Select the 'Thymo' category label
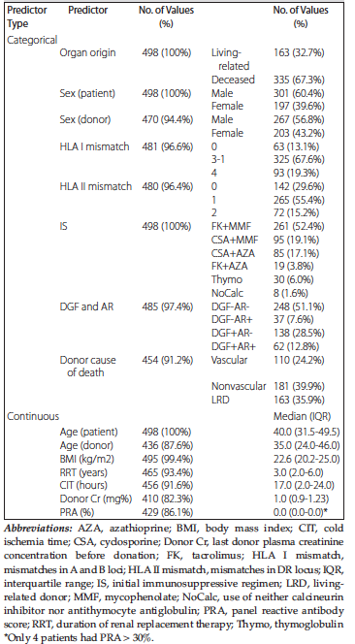The image size is (355, 644). [224, 279]
